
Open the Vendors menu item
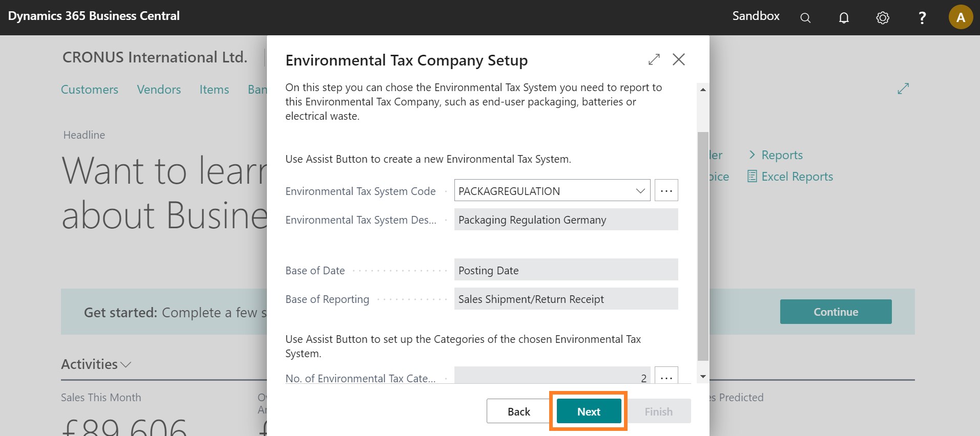coord(159,90)
